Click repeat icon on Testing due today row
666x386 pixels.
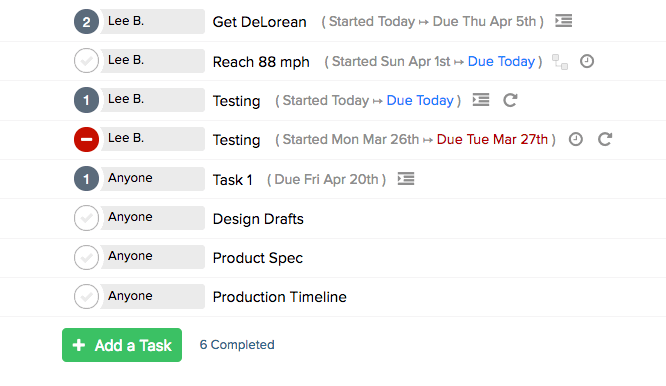[510, 100]
